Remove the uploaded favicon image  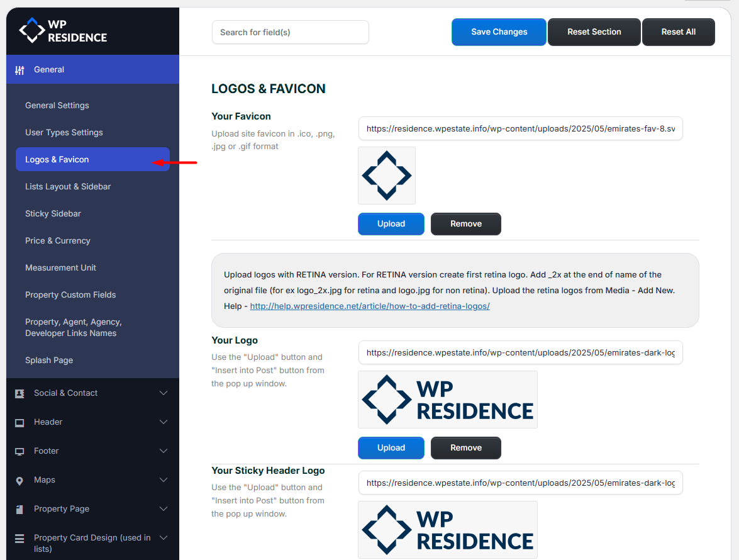pos(465,224)
